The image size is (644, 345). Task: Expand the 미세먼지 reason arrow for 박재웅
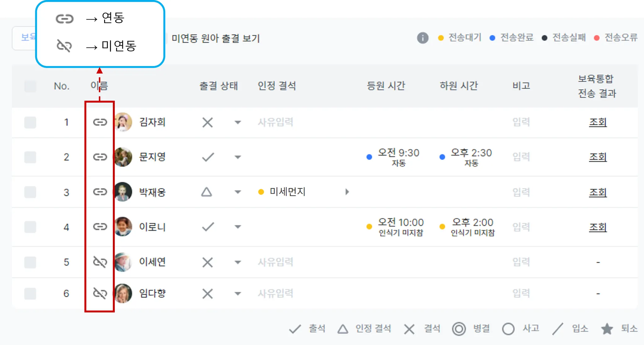[347, 192]
